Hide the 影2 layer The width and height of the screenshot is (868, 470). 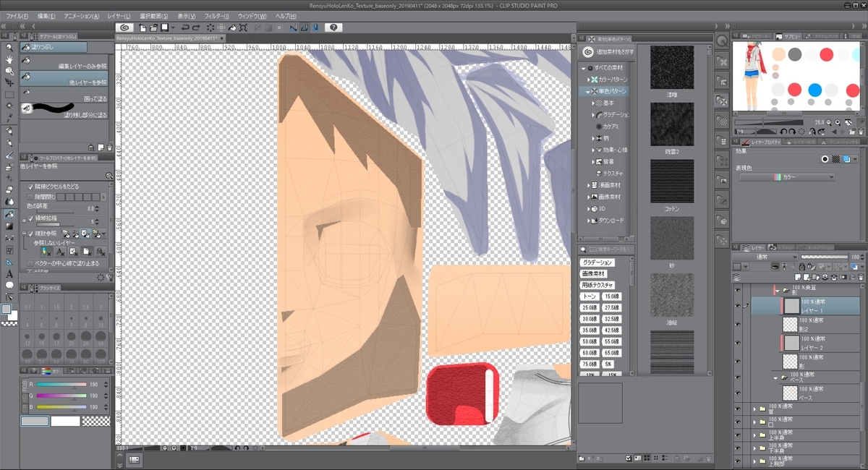point(737,324)
